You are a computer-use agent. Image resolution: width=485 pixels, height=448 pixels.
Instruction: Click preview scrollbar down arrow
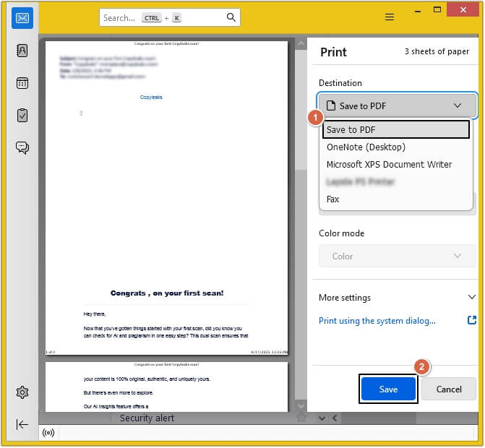point(301,406)
